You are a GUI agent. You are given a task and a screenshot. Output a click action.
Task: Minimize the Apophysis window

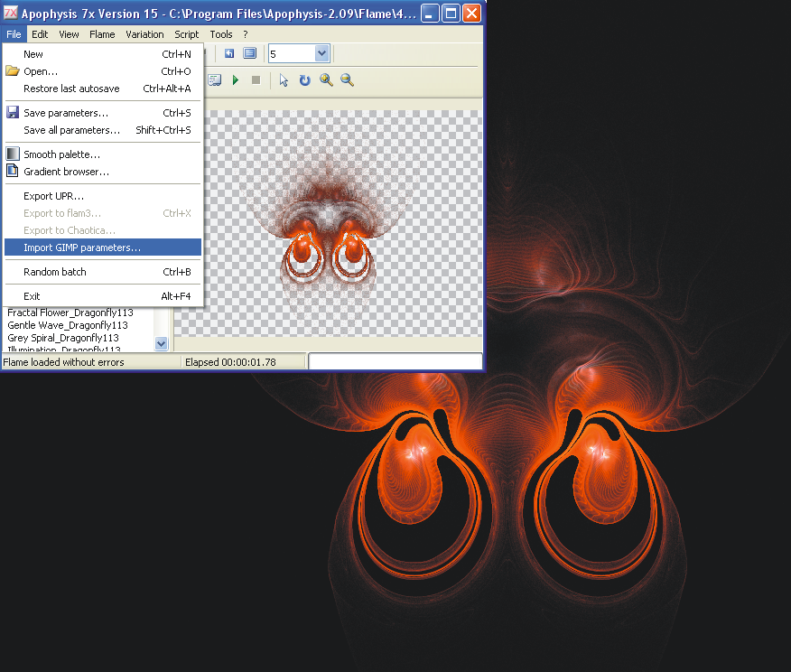point(429,14)
